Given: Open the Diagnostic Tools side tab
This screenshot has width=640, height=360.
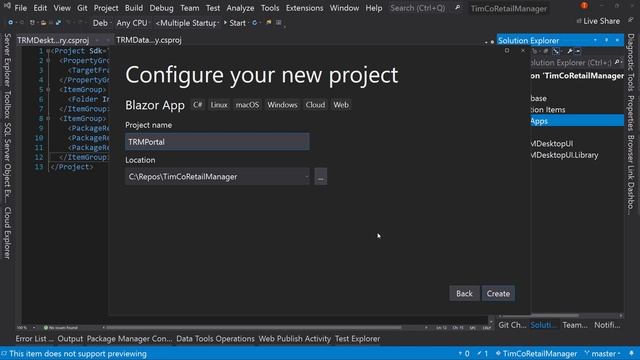Looking at the screenshot, I should [x=631, y=62].
